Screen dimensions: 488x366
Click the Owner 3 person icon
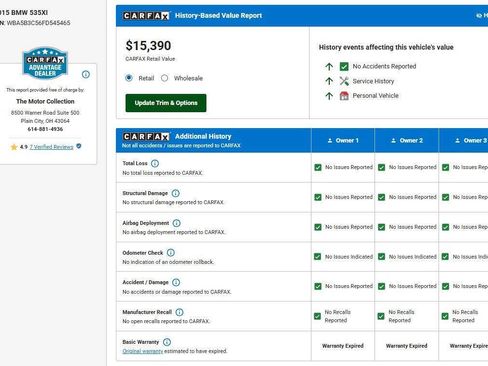pyautogui.click(x=458, y=141)
